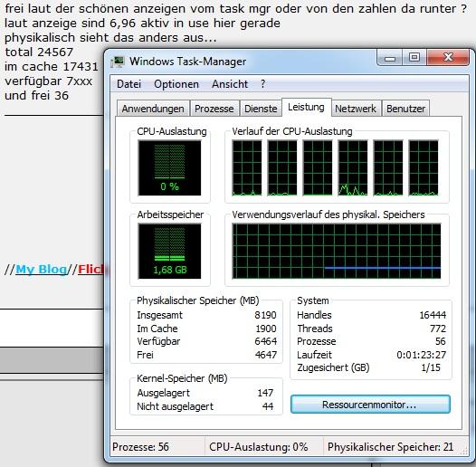476x467 pixels.
Task: Switch to the Anwendungen tab
Action: click(x=153, y=109)
